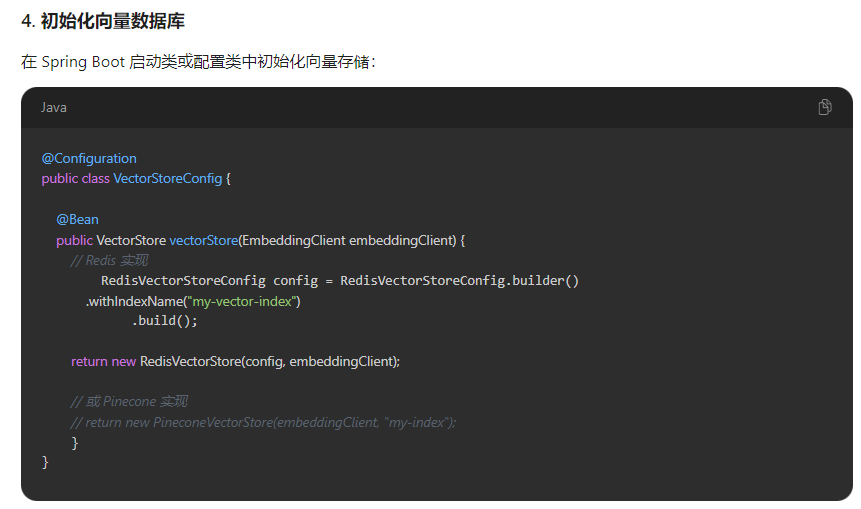This screenshot has width=861, height=509.
Task: Click the return new RedisVectorStore line
Action: click(236, 362)
